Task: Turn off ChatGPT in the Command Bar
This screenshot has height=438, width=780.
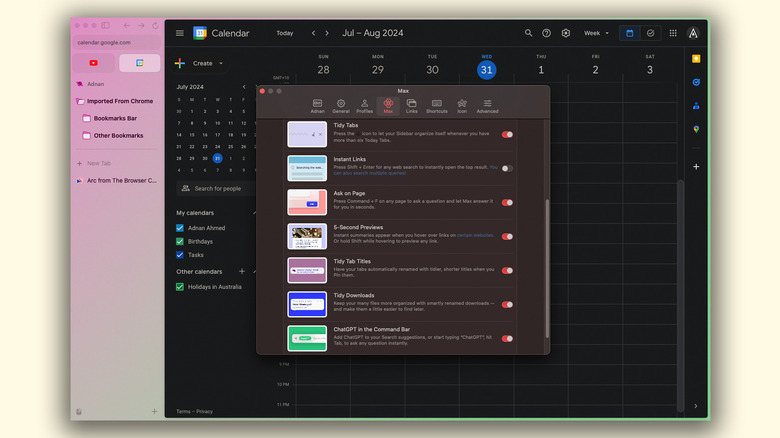Action: (507, 338)
